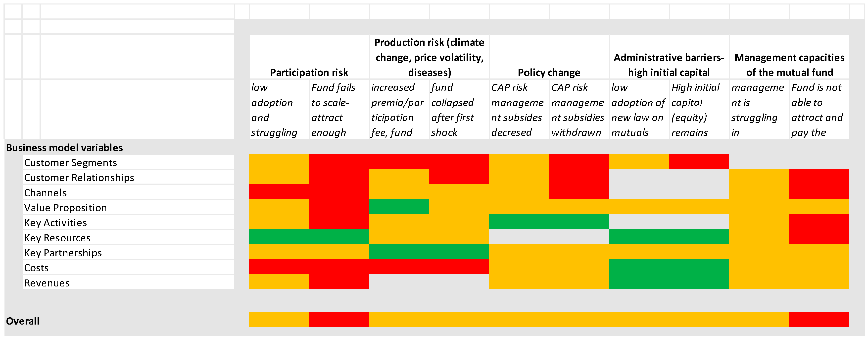Click the Production risk header cell
Image resolution: width=868 pixels, height=340 pixels.
(x=429, y=57)
